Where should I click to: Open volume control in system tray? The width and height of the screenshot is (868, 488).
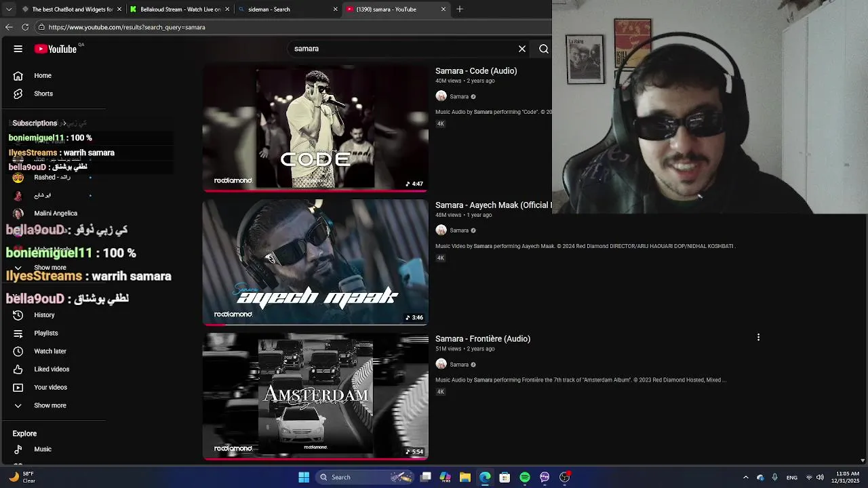tap(820, 477)
